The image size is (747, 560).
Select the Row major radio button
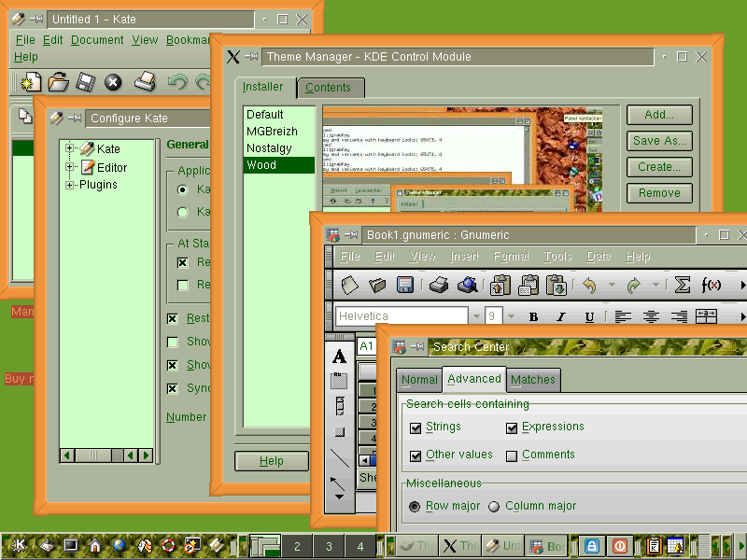click(415, 507)
